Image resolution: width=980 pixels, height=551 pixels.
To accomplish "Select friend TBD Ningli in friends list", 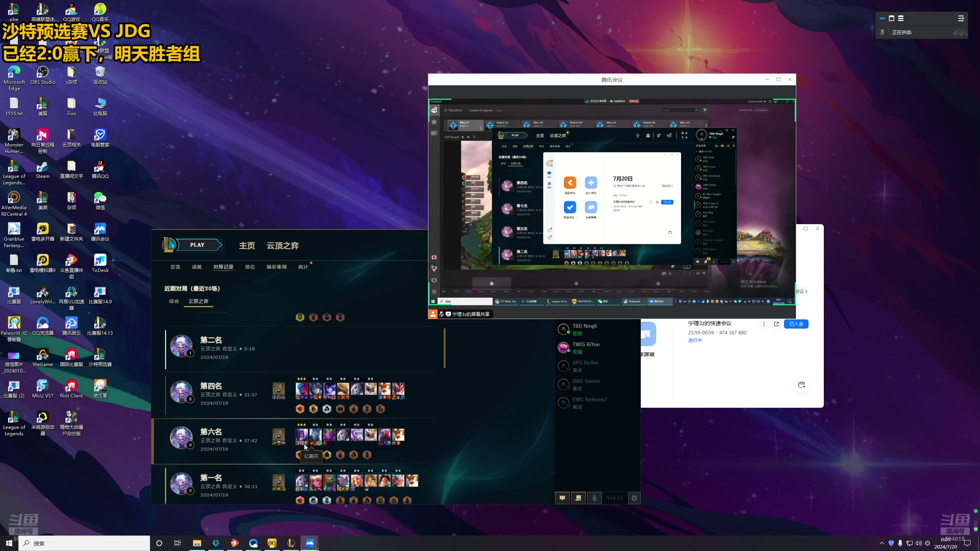I will pos(597,329).
